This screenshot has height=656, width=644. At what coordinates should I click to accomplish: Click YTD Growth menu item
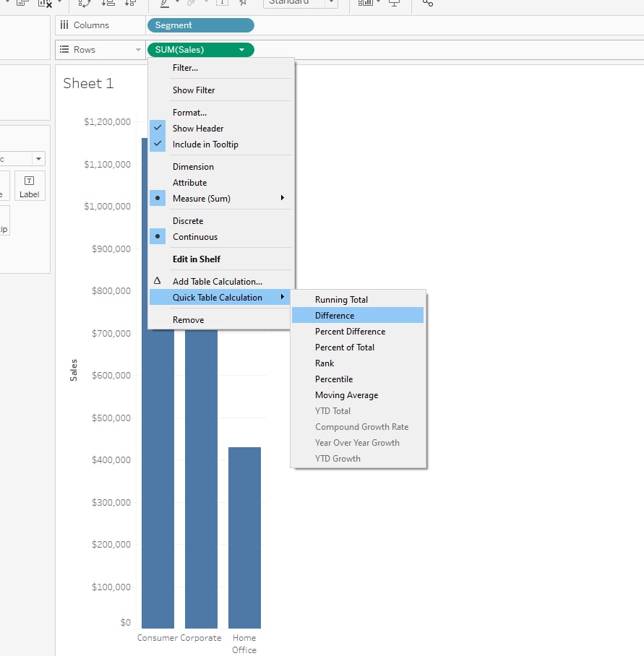(358, 459)
